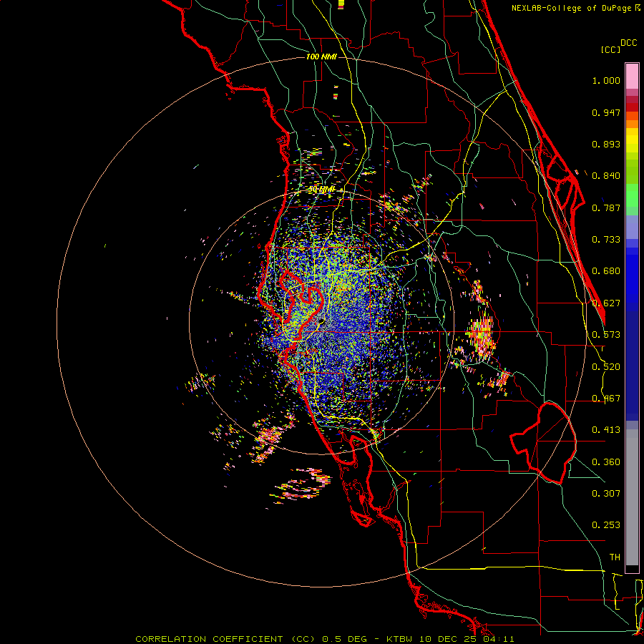
Task: Click the 0.840 scale value
Action: tap(606, 176)
